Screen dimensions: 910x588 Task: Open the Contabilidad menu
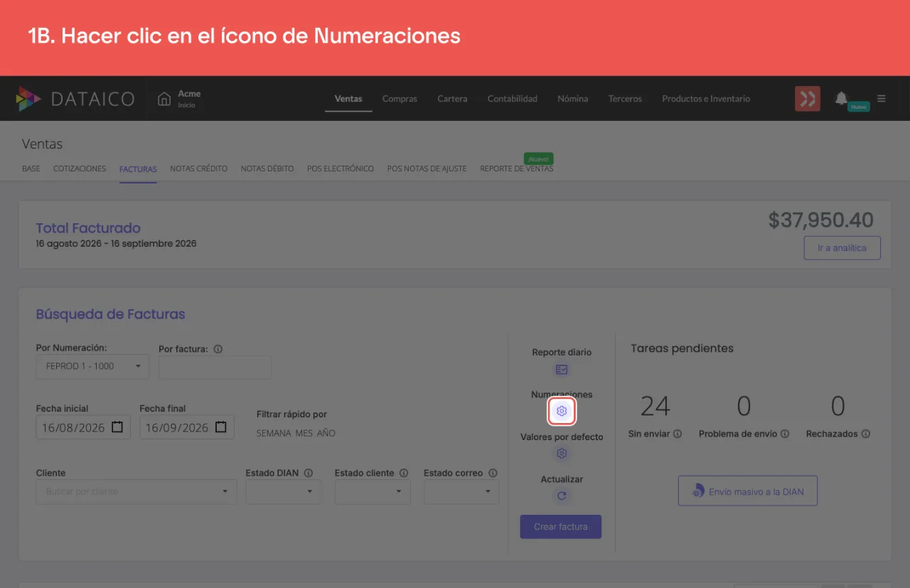click(513, 99)
